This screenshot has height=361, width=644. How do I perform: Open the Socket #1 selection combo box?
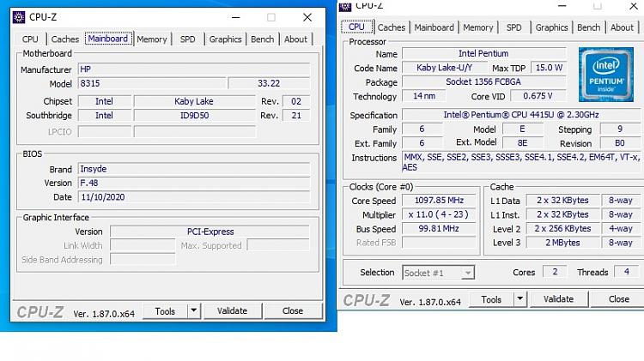(438, 273)
